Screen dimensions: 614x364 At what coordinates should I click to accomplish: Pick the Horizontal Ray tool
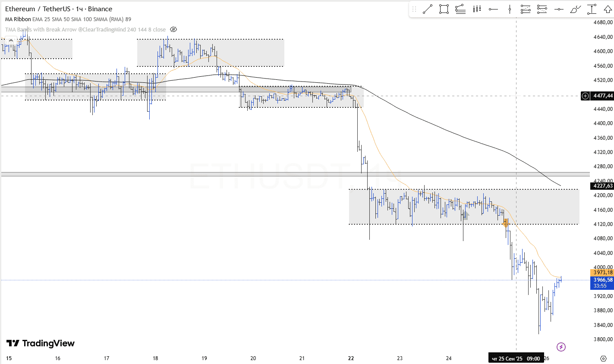point(493,9)
